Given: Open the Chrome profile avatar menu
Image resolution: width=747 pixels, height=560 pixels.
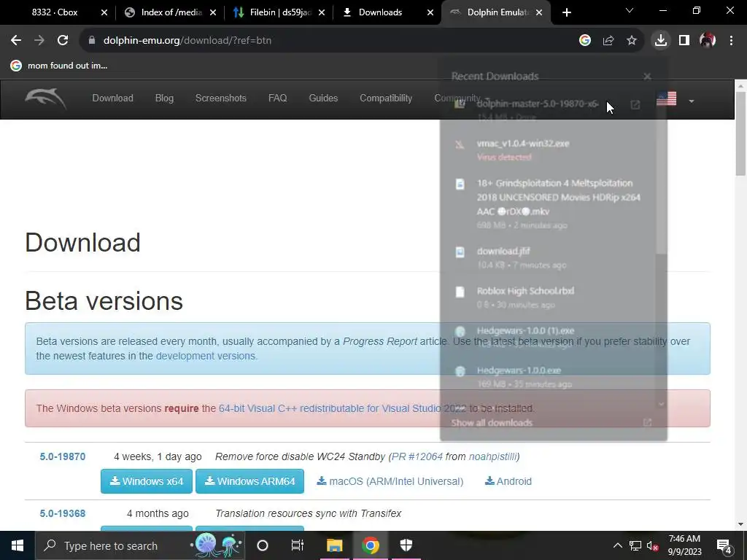Looking at the screenshot, I should pyautogui.click(x=708, y=41).
